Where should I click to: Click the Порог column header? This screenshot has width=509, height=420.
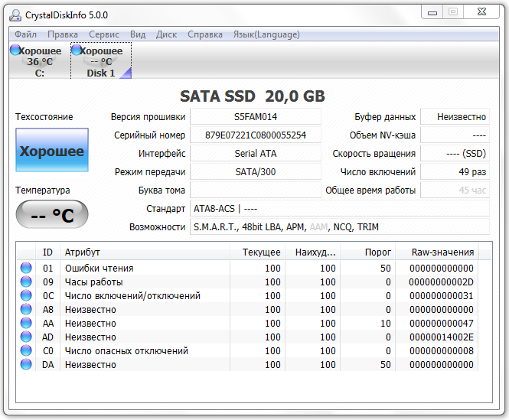tap(368, 252)
